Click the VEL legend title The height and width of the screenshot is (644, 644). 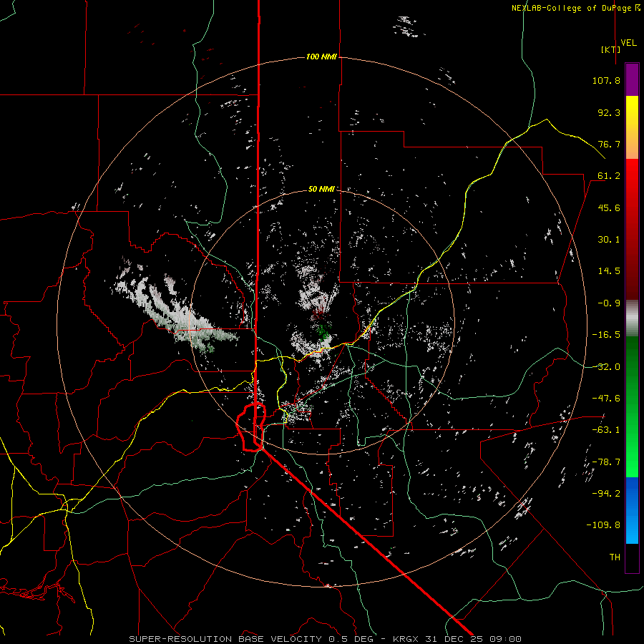[628, 42]
